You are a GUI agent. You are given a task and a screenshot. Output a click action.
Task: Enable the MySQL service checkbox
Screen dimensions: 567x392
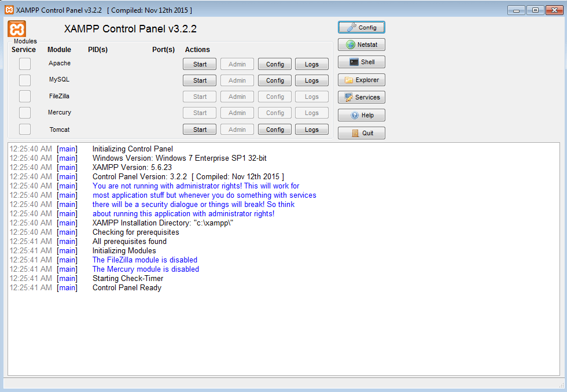[24, 80]
